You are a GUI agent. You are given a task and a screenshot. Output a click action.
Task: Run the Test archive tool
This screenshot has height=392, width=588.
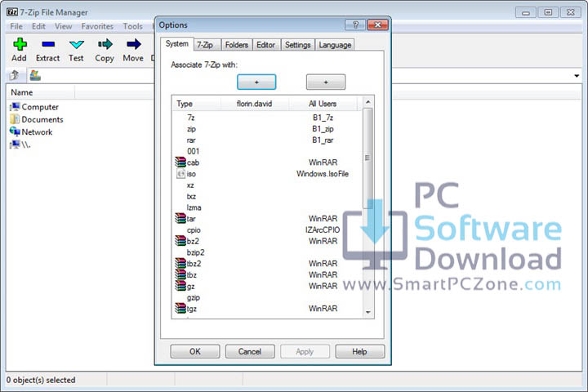pyautogui.click(x=76, y=45)
